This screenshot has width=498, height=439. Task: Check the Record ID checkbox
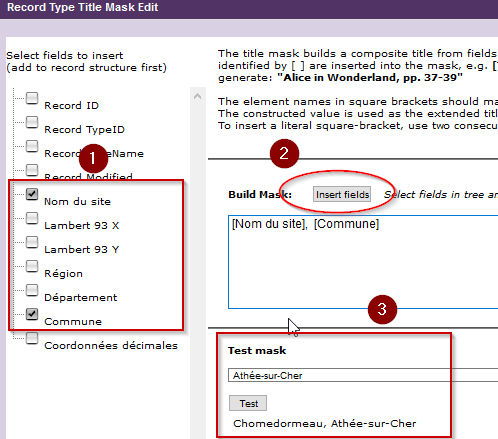(x=32, y=98)
